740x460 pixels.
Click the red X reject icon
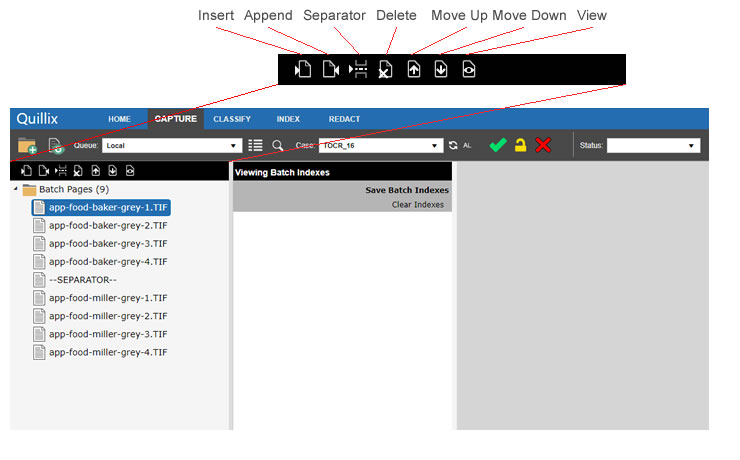click(543, 145)
